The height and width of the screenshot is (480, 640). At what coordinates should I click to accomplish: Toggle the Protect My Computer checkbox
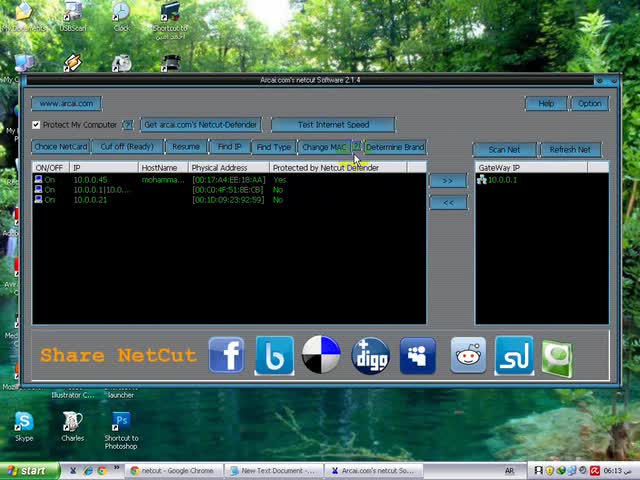pyautogui.click(x=36, y=124)
